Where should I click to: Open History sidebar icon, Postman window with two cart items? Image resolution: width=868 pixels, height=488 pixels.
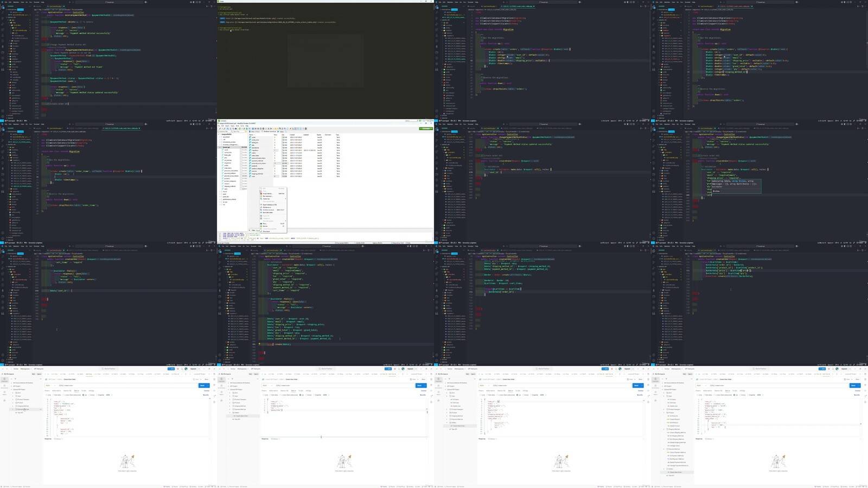(x=4, y=393)
